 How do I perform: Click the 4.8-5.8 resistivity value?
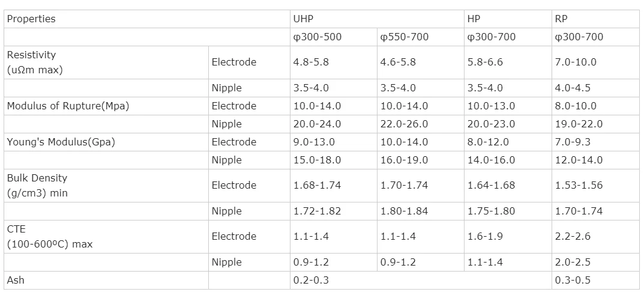tap(311, 62)
